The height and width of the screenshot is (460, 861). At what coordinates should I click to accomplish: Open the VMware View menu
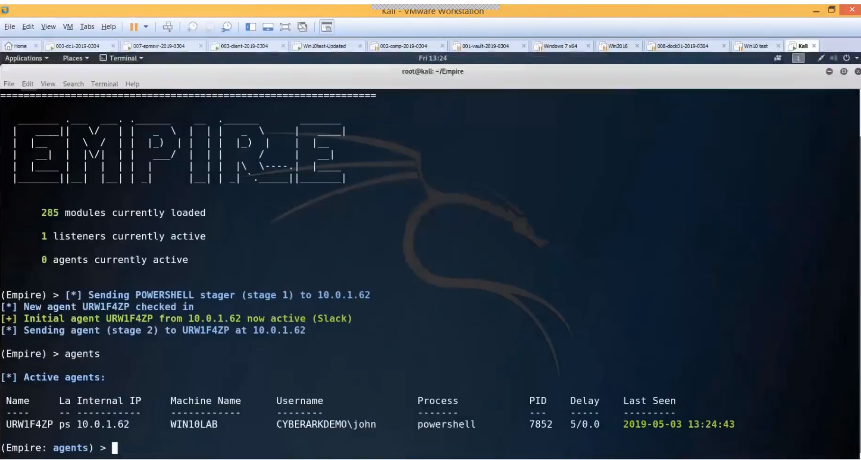coord(48,26)
